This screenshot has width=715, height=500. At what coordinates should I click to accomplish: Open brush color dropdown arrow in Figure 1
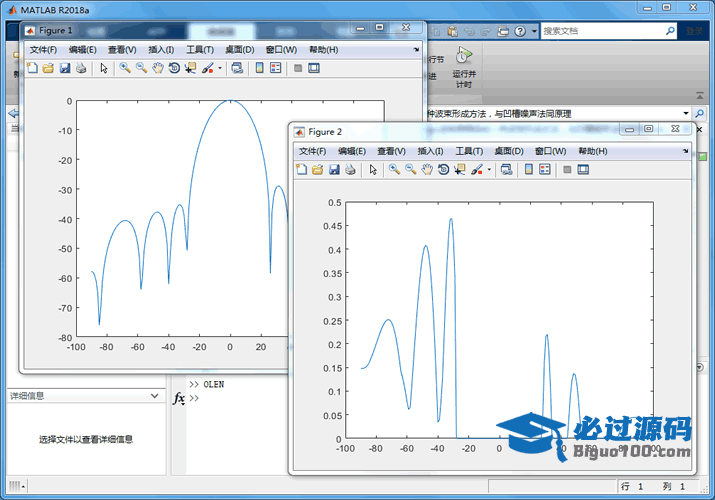click(220, 68)
